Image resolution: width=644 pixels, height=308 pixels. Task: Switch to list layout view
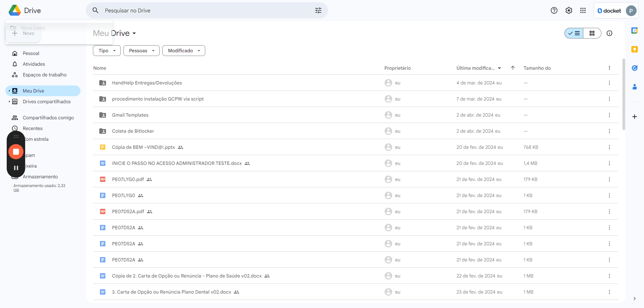pos(574,33)
